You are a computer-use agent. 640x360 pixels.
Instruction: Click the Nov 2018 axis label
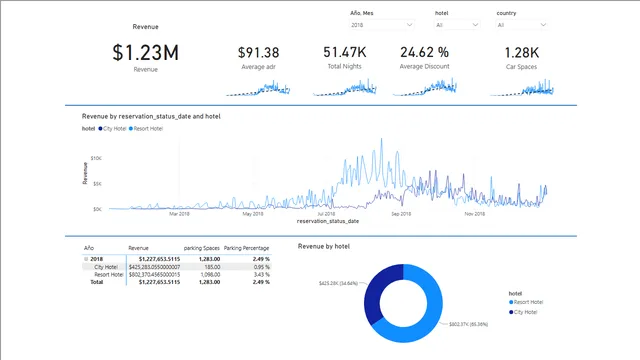tap(475, 214)
